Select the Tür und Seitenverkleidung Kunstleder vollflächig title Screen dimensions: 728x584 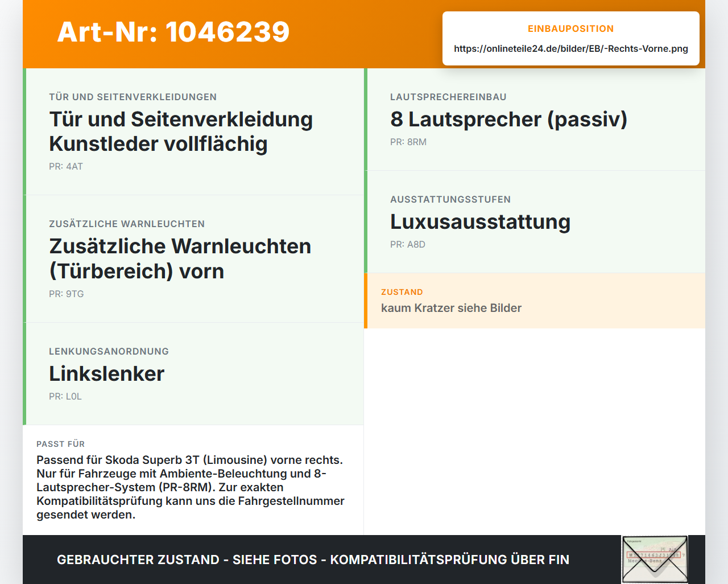181,131
